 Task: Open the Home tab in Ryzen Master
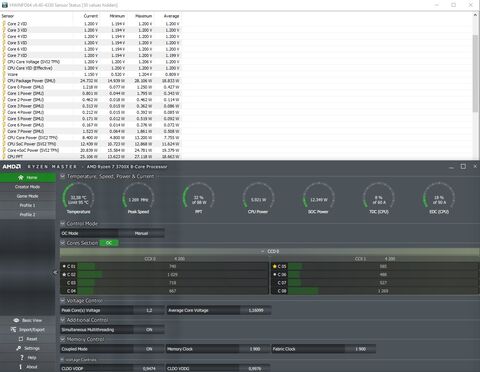click(x=28, y=177)
